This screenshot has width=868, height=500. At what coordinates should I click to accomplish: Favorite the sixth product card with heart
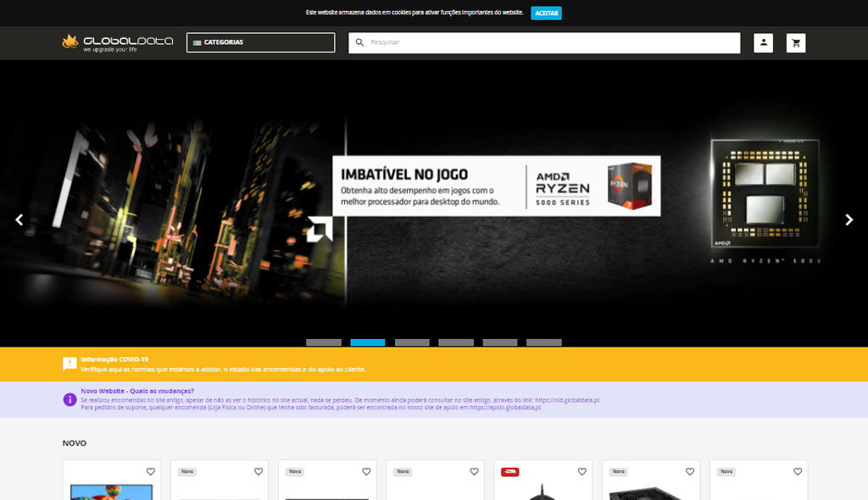(x=690, y=472)
